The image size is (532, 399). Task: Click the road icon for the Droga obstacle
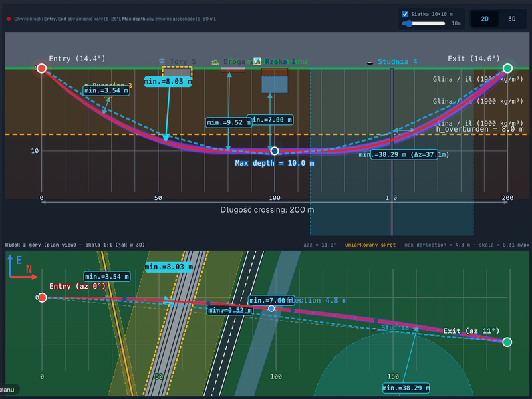tap(215, 62)
